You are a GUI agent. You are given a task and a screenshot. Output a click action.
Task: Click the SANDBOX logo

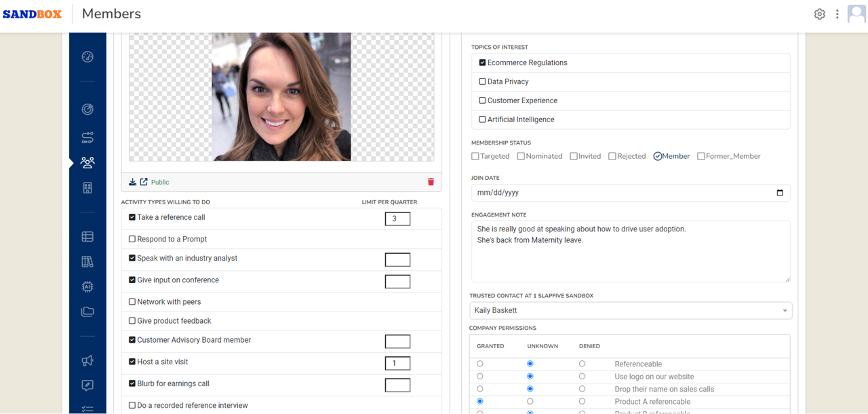[32, 14]
